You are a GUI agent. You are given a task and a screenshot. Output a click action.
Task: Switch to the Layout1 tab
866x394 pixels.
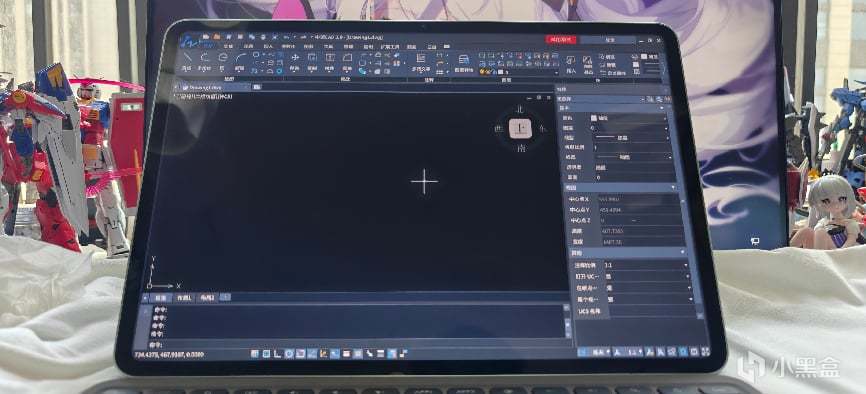pyautogui.click(x=184, y=298)
